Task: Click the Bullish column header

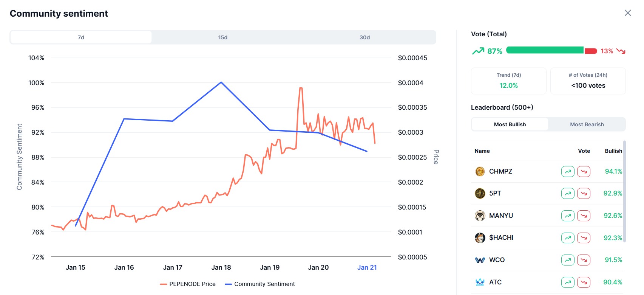Action: pos(613,151)
